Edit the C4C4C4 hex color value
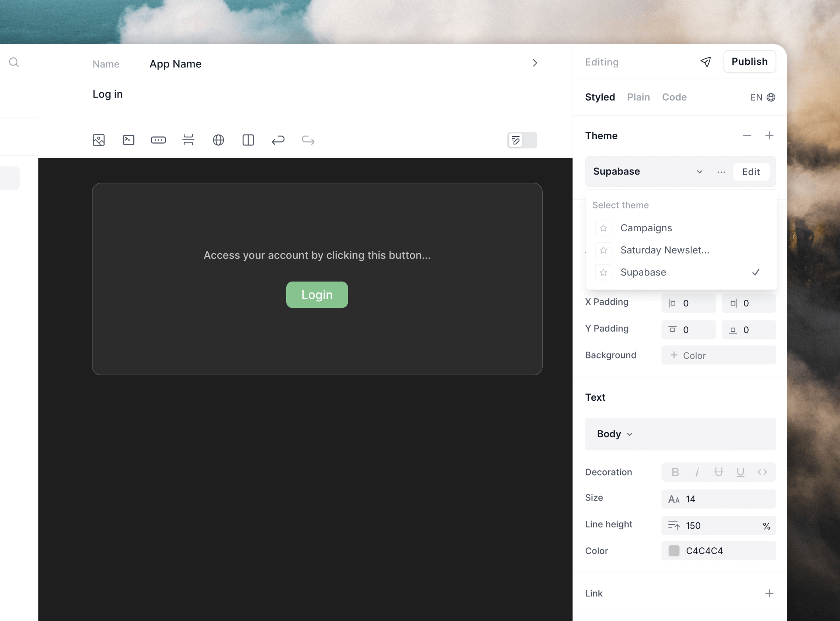The image size is (840, 621). pyautogui.click(x=704, y=551)
